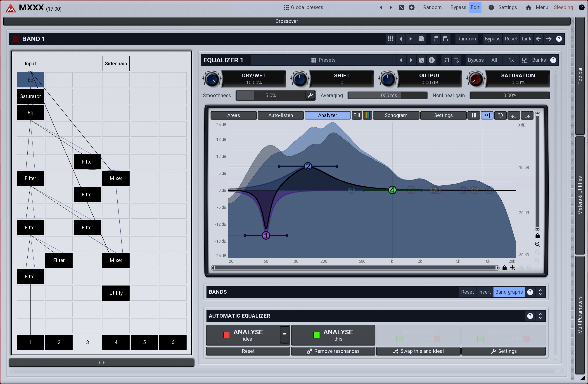Click the lock icon below vertical scrollbar
This screenshot has width=588, height=384.
tap(537, 236)
